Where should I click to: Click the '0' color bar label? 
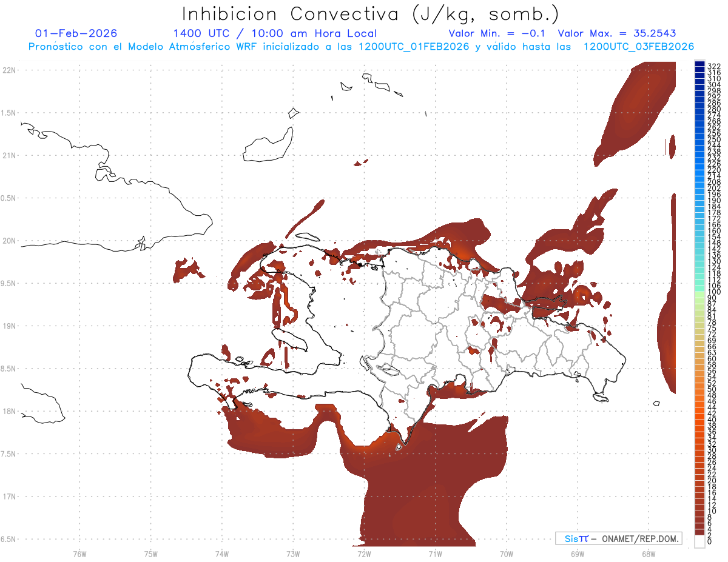pyautogui.click(x=710, y=541)
